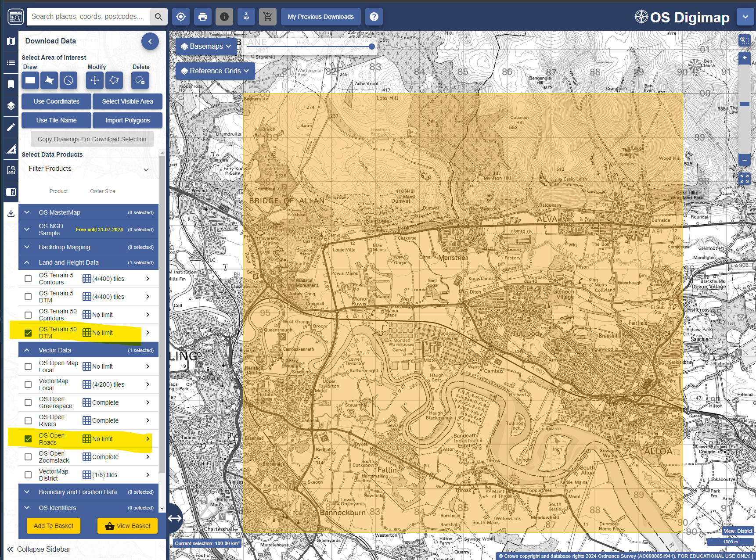Click Select Visible Area button
756x560 pixels.
128,101
